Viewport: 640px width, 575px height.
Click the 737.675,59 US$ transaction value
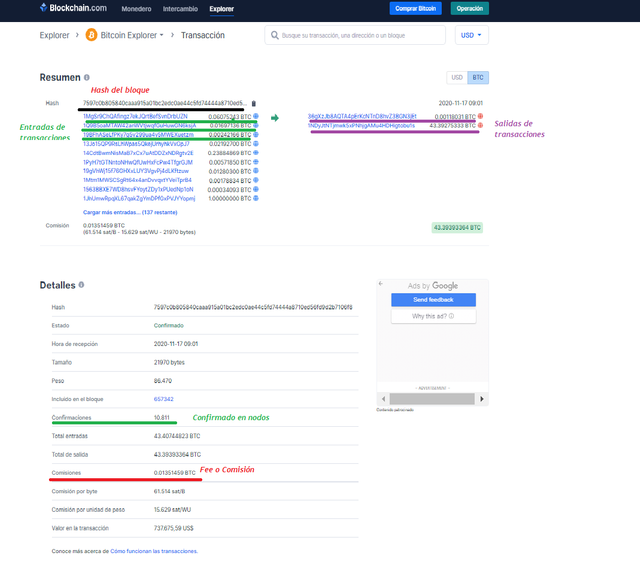[173, 528]
